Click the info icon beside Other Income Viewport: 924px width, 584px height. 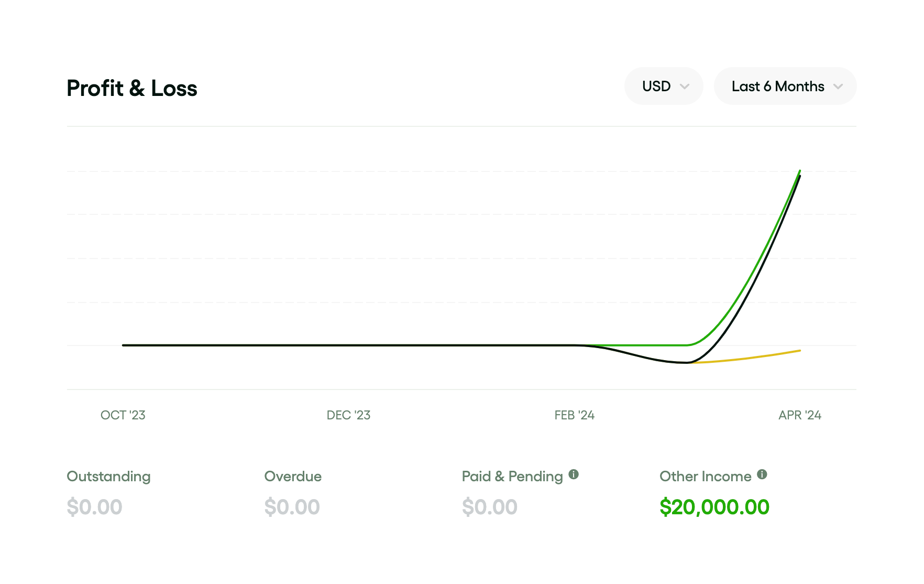point(762,474)
